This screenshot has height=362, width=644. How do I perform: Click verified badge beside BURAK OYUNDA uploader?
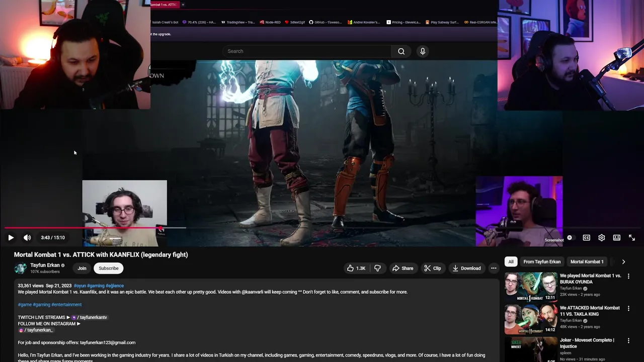click(585, 289)
